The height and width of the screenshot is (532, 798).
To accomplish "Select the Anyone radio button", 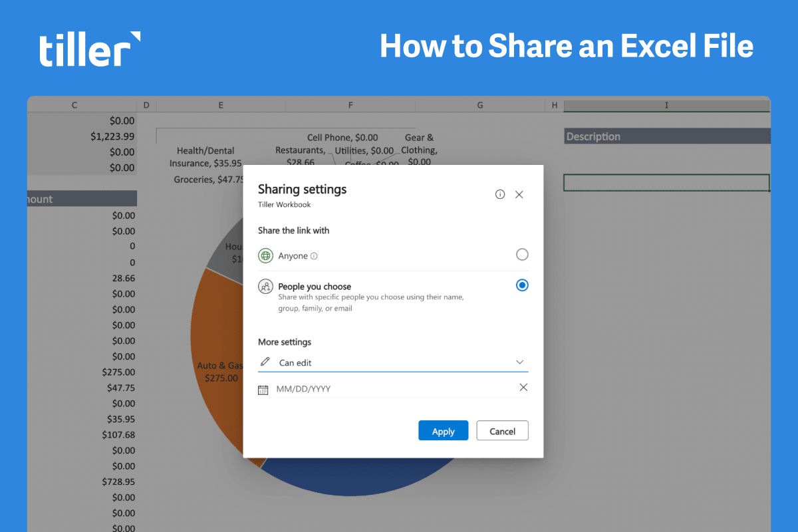I will coord(522,254).
